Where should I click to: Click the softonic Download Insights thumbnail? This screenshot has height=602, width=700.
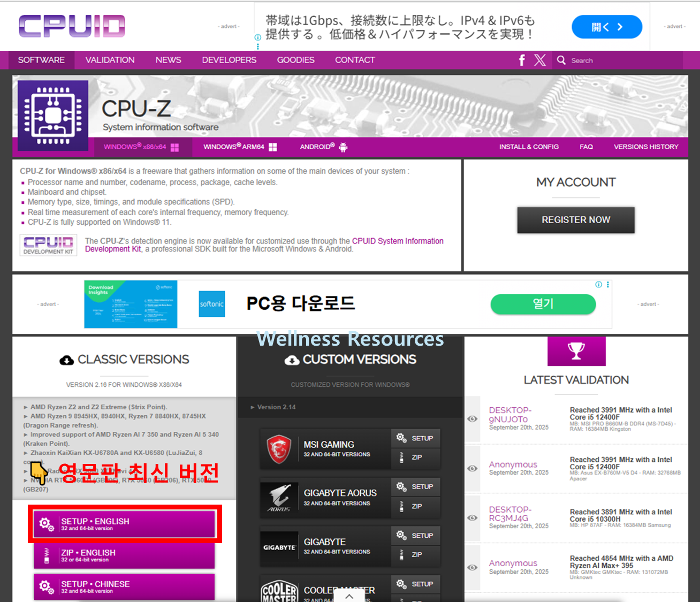tap(131, 304)
